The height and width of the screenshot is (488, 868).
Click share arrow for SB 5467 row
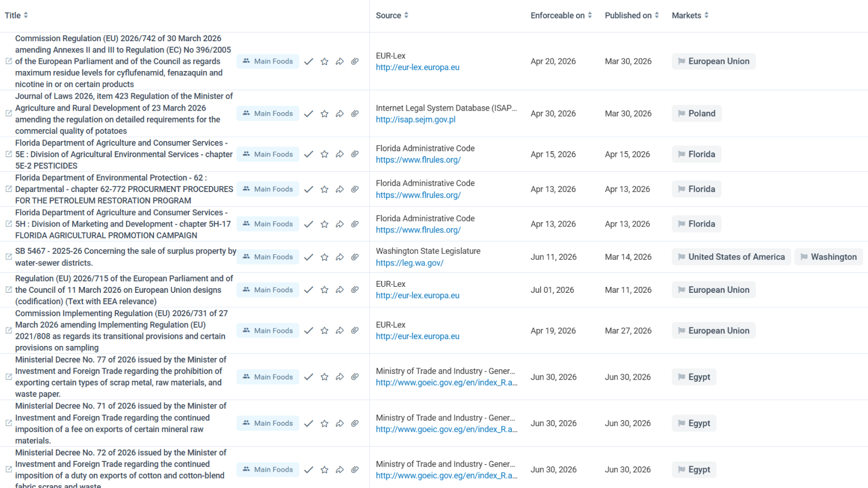tap(340, 257)
